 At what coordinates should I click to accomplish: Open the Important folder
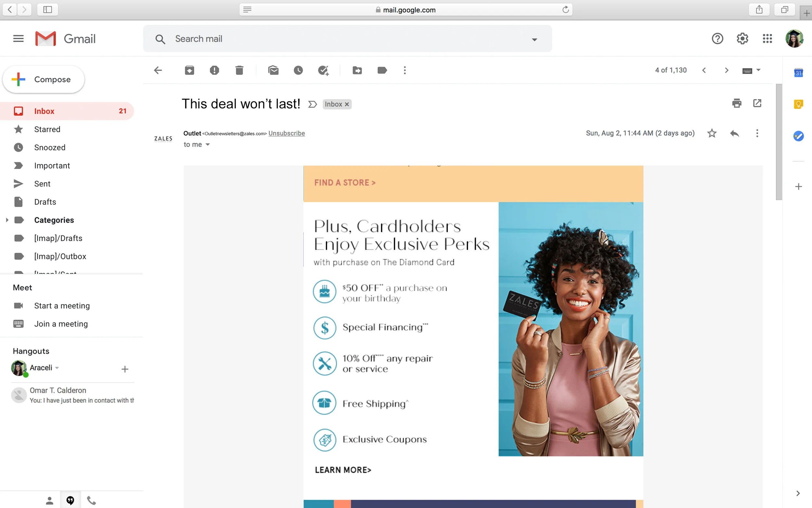[x=67, y=166]
